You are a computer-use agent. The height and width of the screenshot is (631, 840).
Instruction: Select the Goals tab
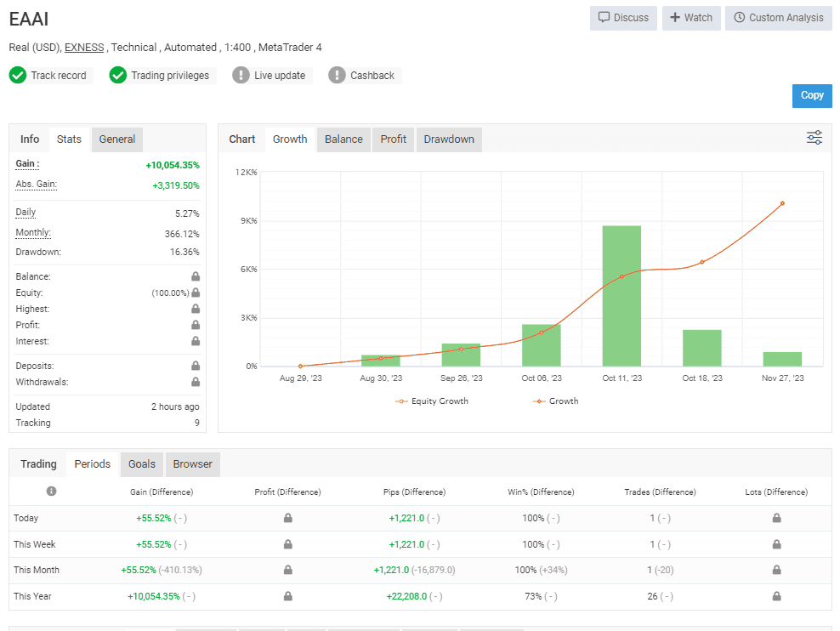point(142,464)
